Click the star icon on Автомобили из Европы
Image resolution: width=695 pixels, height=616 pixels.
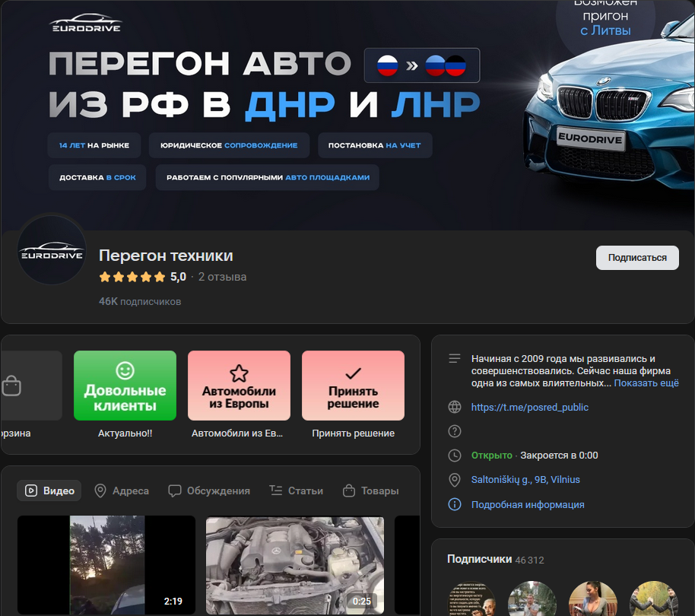tap(239, 373)
